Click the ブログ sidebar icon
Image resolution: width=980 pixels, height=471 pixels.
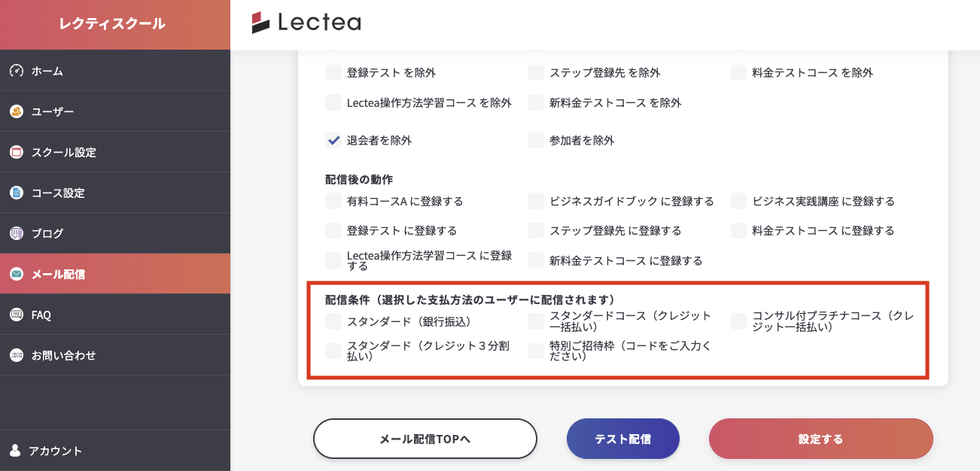17,233
